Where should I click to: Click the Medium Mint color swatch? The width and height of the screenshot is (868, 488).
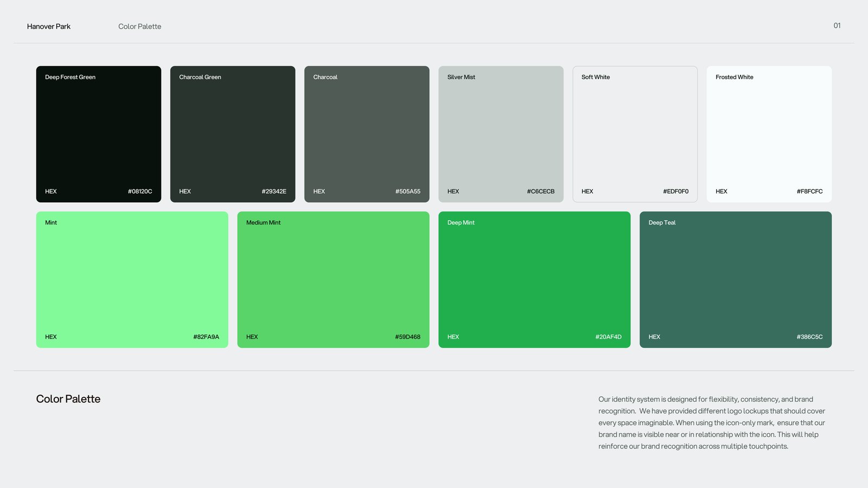pyautogui.click(x=333, y=280)
